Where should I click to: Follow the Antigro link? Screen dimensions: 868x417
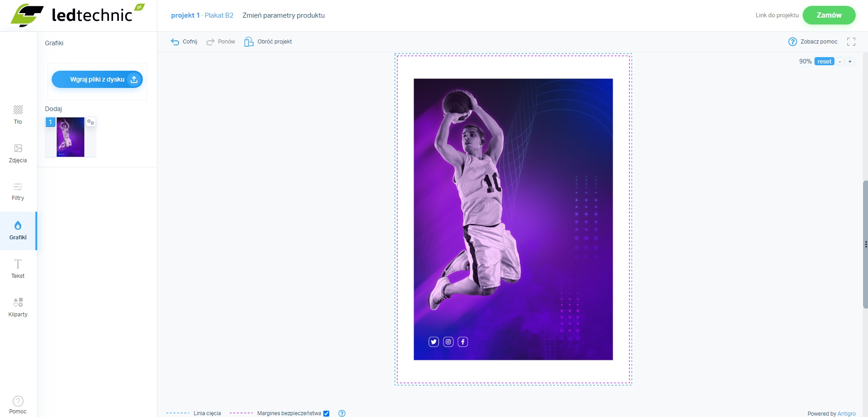(x=847, y=414)
